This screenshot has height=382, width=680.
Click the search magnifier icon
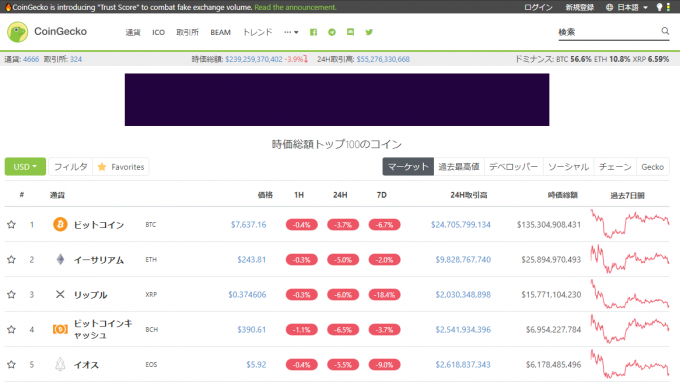click(x=665, y=31)
